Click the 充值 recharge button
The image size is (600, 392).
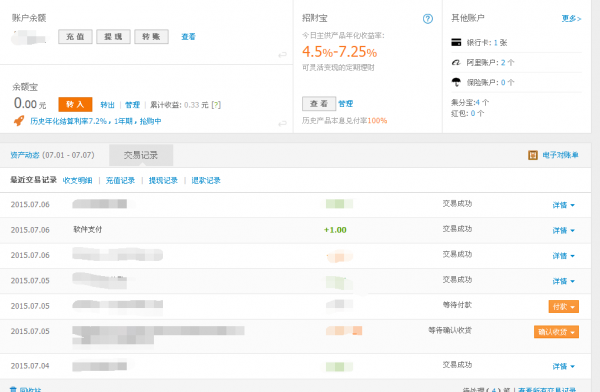click(75, 37)
